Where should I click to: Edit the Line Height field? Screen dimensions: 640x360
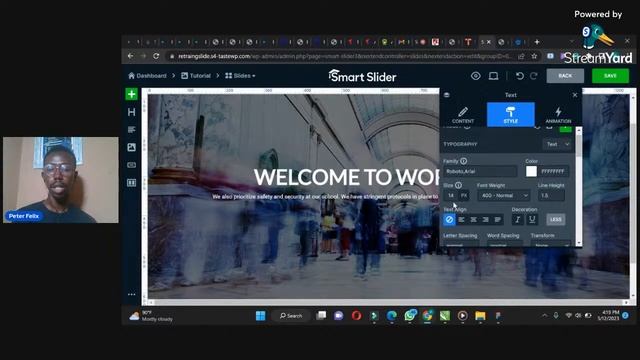tap(551, 196)
